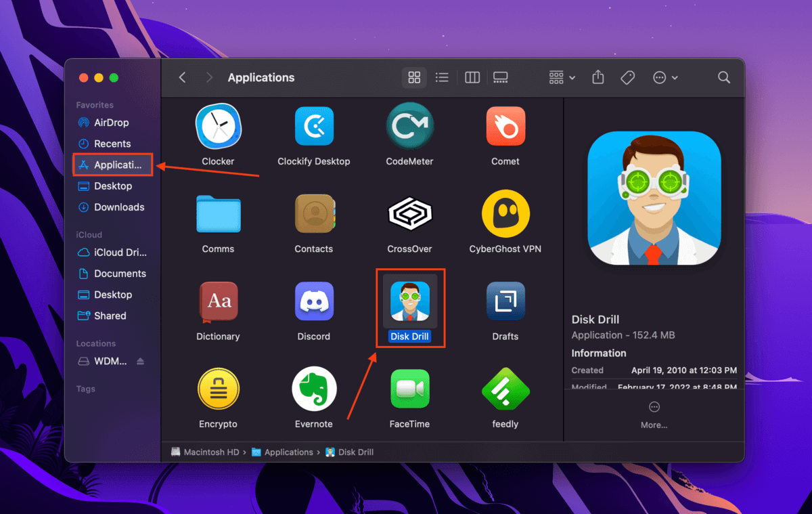812x514 pixels.
Task: Click Applications in the path bar
Action: point(282,452)
